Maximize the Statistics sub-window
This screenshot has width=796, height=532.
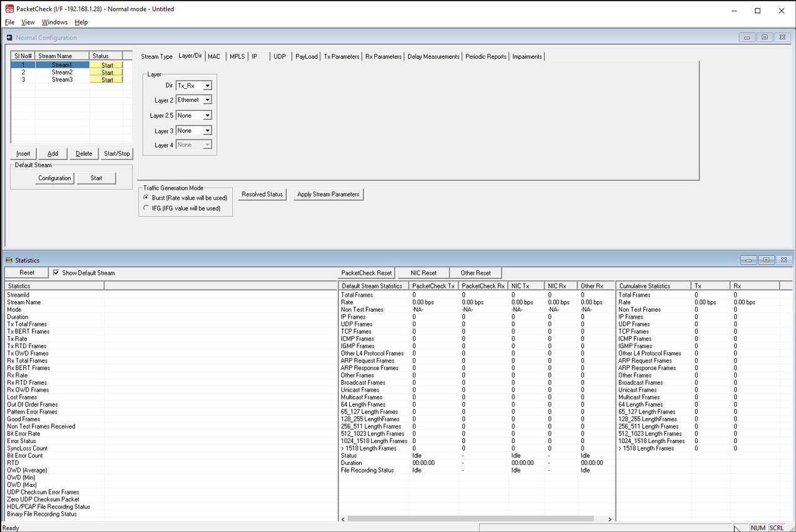(766, 260)
